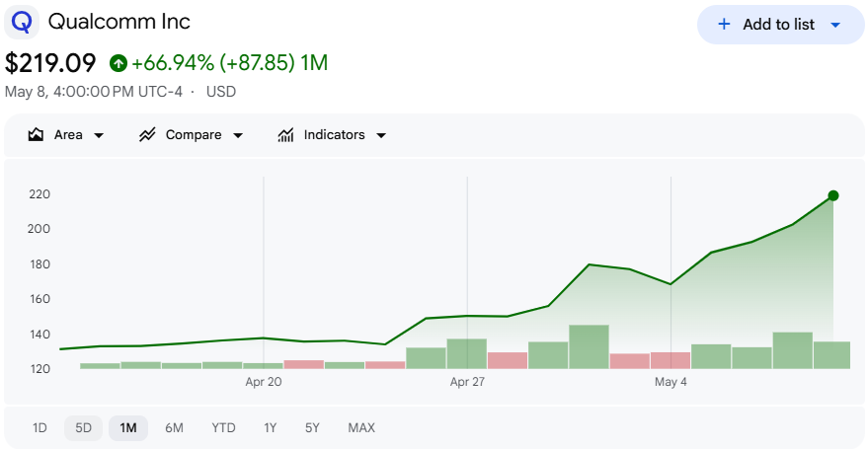
Task: Click the 220 y-axis label
Action: (39, 194)
